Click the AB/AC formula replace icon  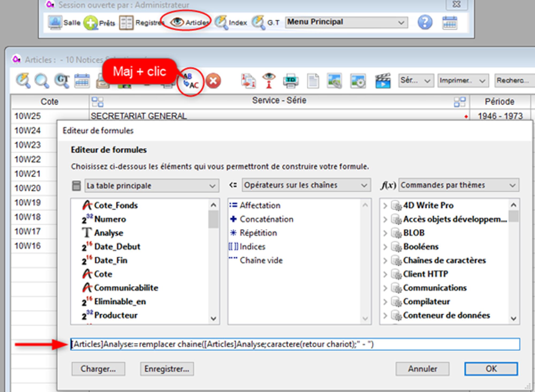tap(190, 81)
